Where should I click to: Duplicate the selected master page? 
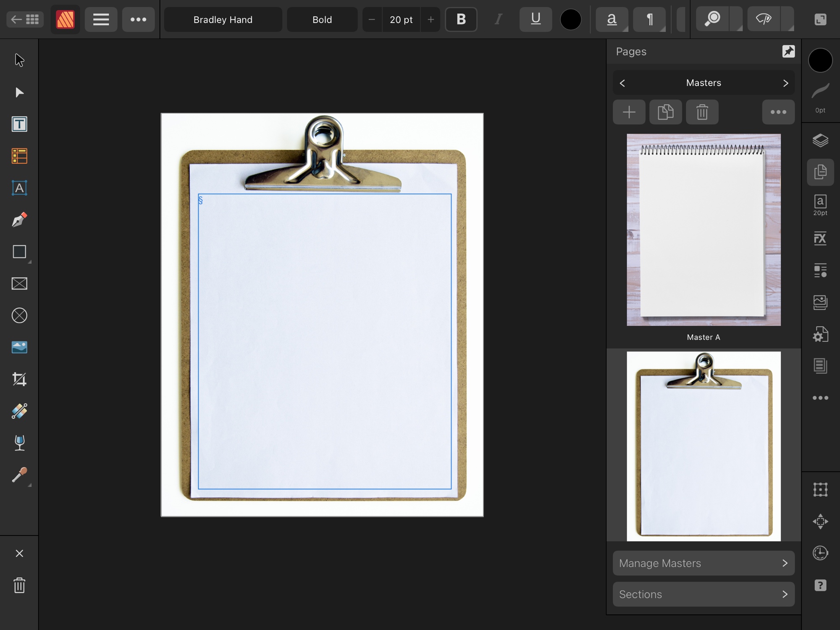[x=665, y=112]
